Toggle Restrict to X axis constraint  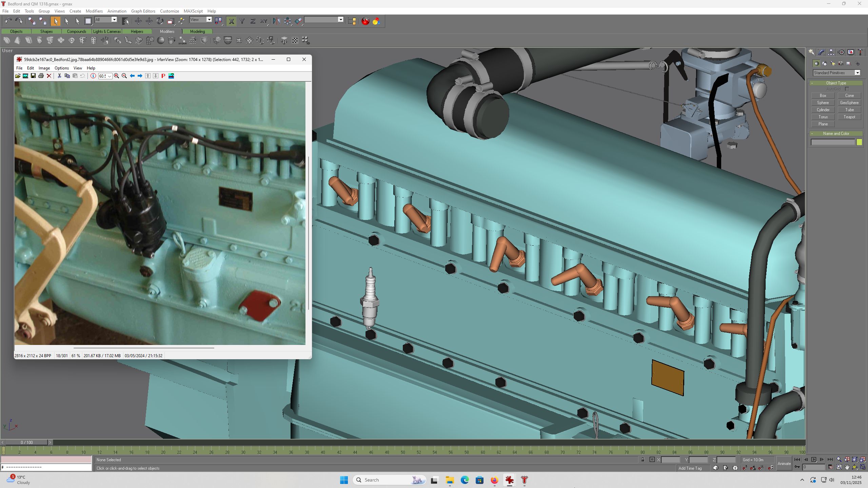tap(231, 21)
